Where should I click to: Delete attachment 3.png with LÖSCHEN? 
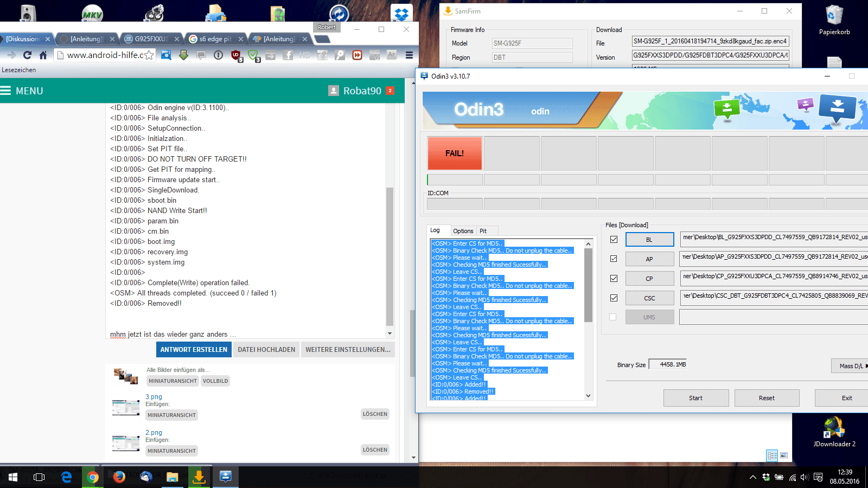click(375, 414)
